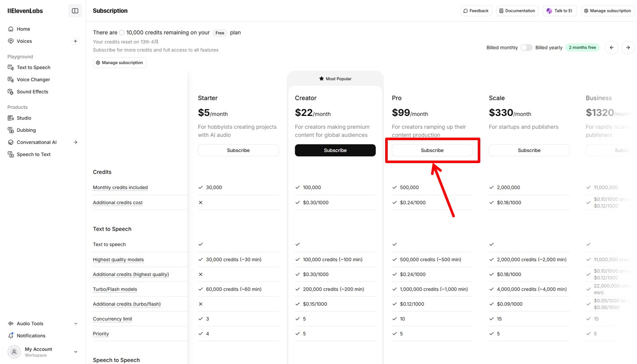
Task: Click Pro 500,000 monthly credits value
Action: (x=409, y=187)
